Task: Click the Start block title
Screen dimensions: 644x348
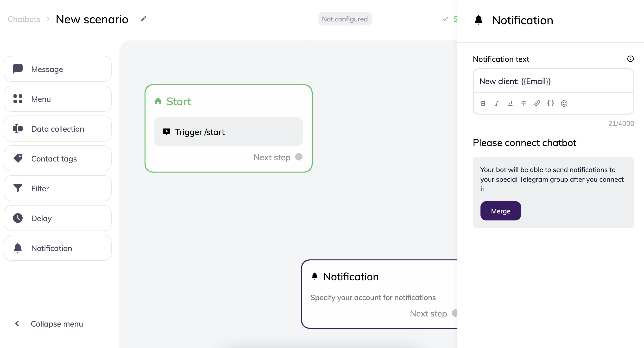Action: [x=178, y=101]
